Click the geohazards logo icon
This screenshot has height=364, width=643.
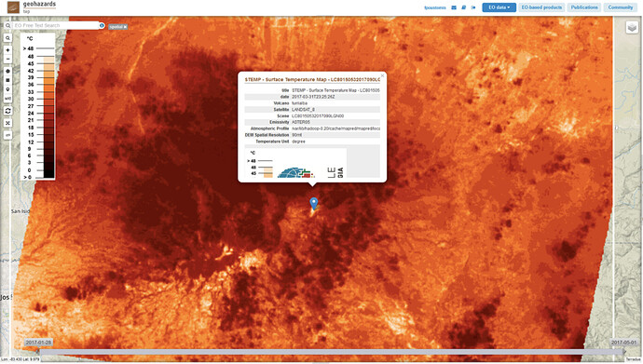tap(13, 7)
